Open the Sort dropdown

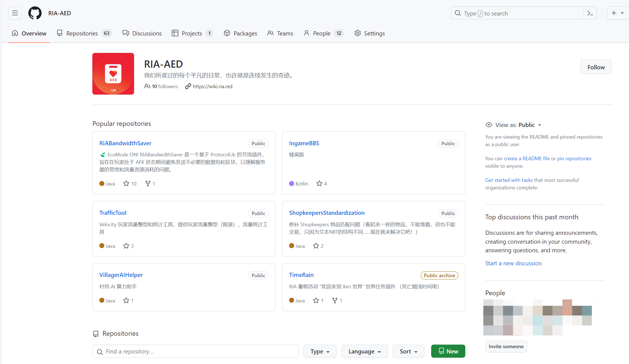coord(408,351)
